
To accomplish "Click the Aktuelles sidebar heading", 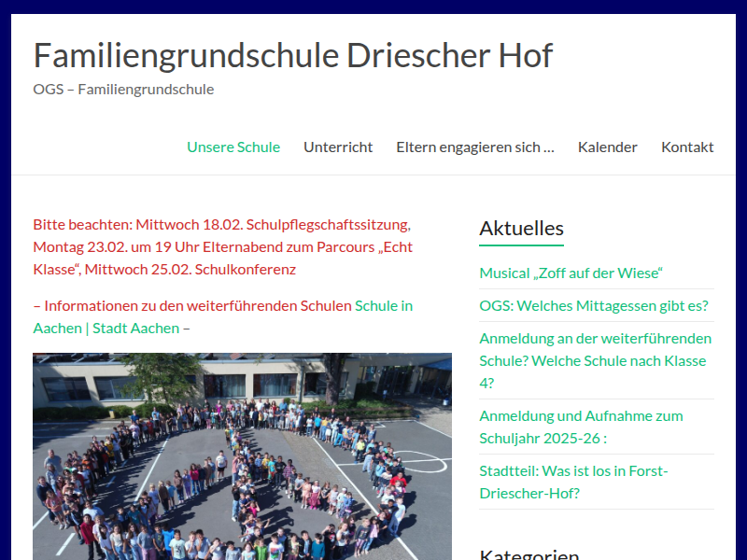I will click(x=521, y=228).
